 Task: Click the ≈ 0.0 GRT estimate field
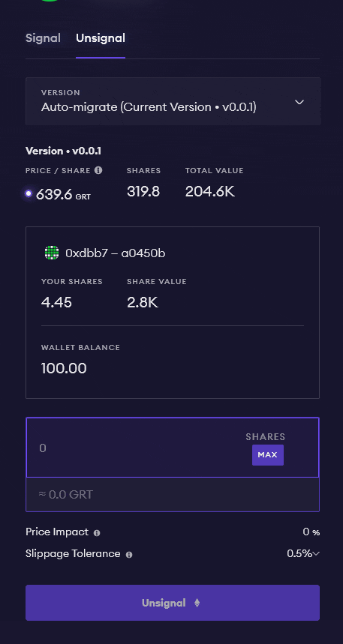(173, 495)
